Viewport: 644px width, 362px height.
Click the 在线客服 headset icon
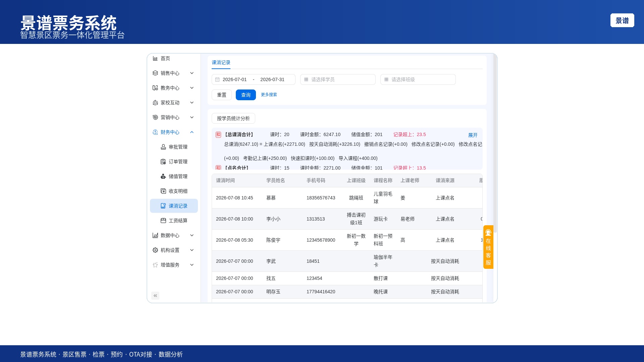[488, 233]
